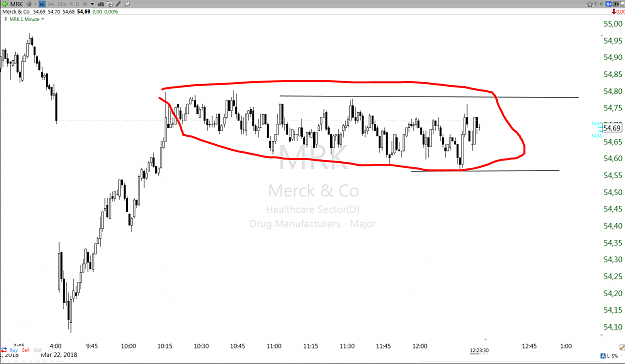Click the icon right of the pencil tool
This screenshot has width=625, height=364.
click(x=127, y=4)
